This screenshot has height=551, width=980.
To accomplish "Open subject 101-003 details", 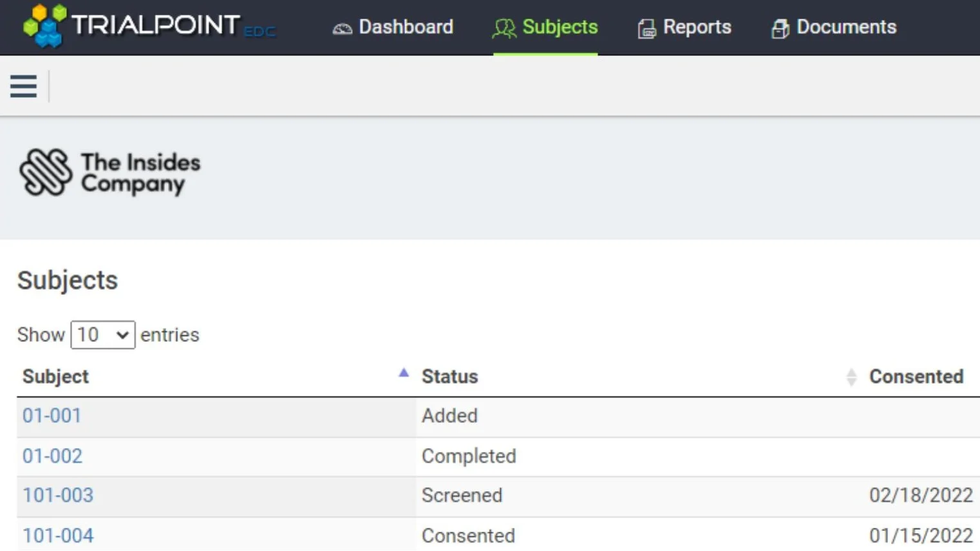I will tap(57, 496).
